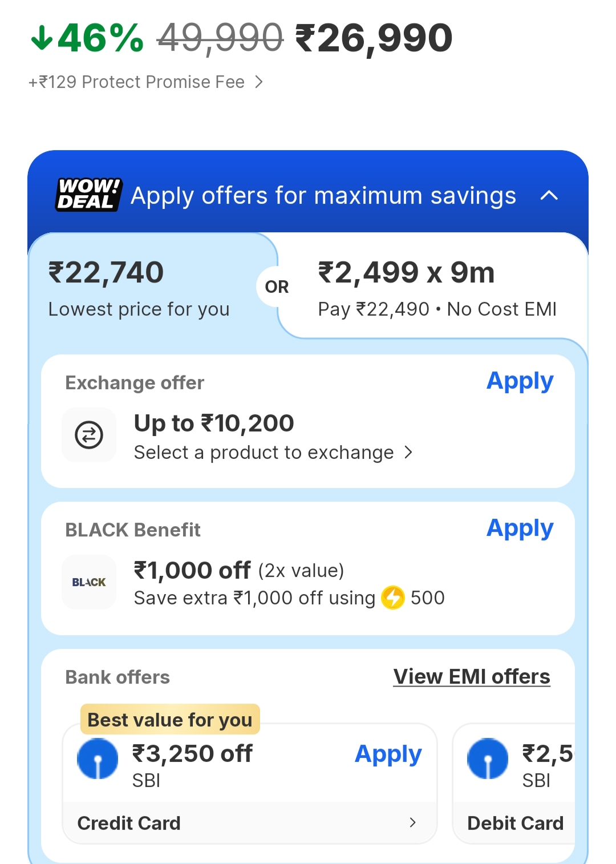The height and width of the screenshot is (864, 616).
Task: Tap the WOW! DEAL badge icon
Action: click(88, 195)
